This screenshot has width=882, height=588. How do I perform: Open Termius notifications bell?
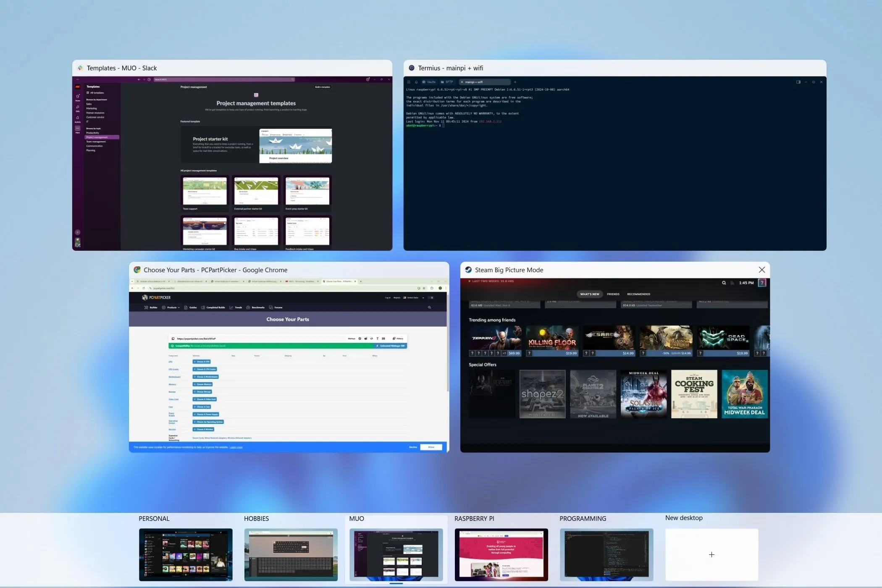(x=416, y=82)
